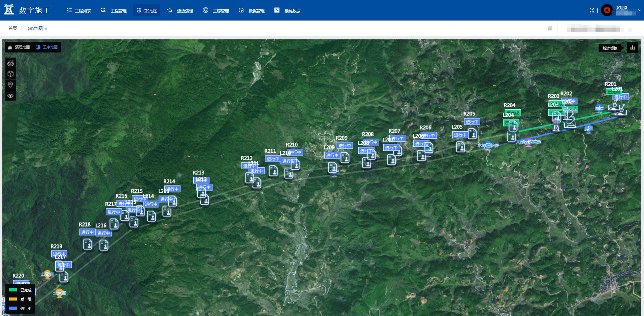This screenshot has height=316, width=644.
Task: Expand the user account dropdown arrow
Action: coord(640,10)
